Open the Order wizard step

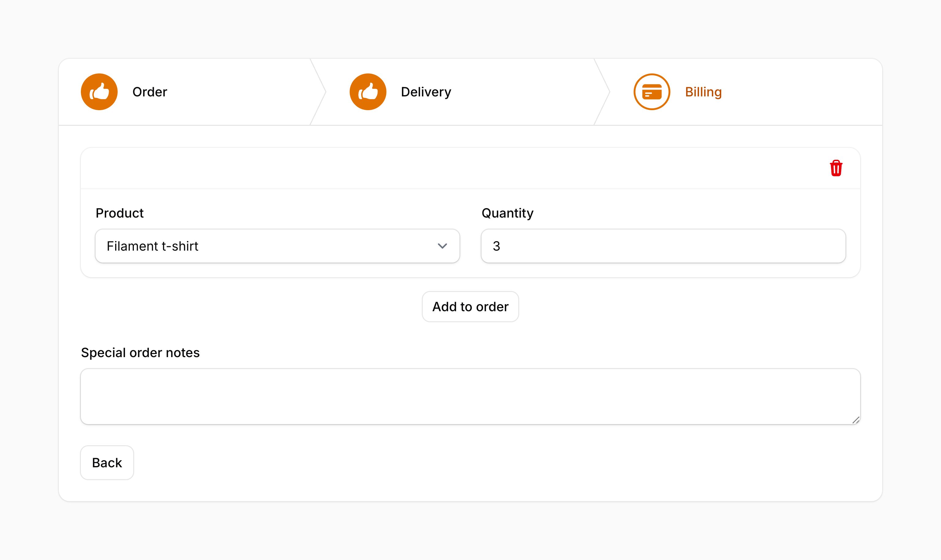(150, 92)
